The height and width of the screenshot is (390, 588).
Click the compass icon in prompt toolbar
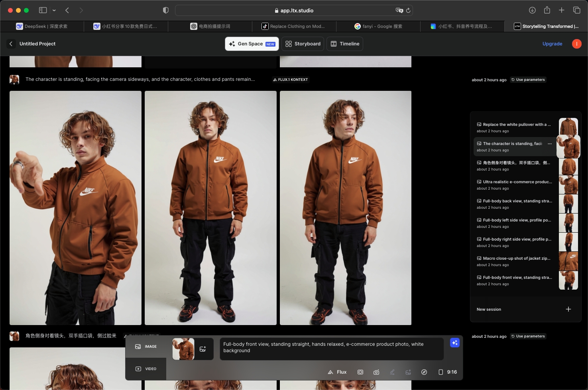(424, 372)
